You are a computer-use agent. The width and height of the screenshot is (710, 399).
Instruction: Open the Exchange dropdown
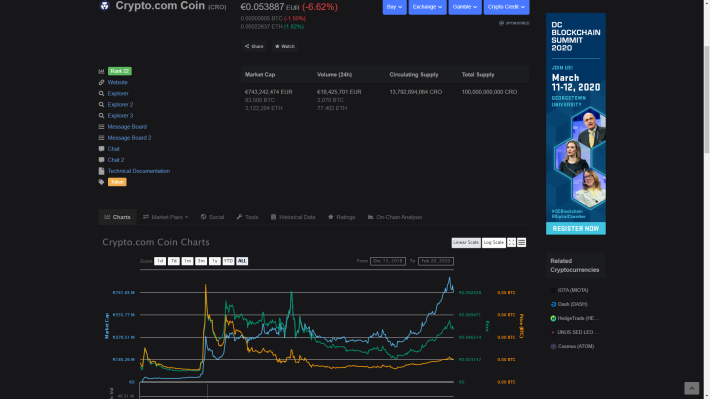427,7
